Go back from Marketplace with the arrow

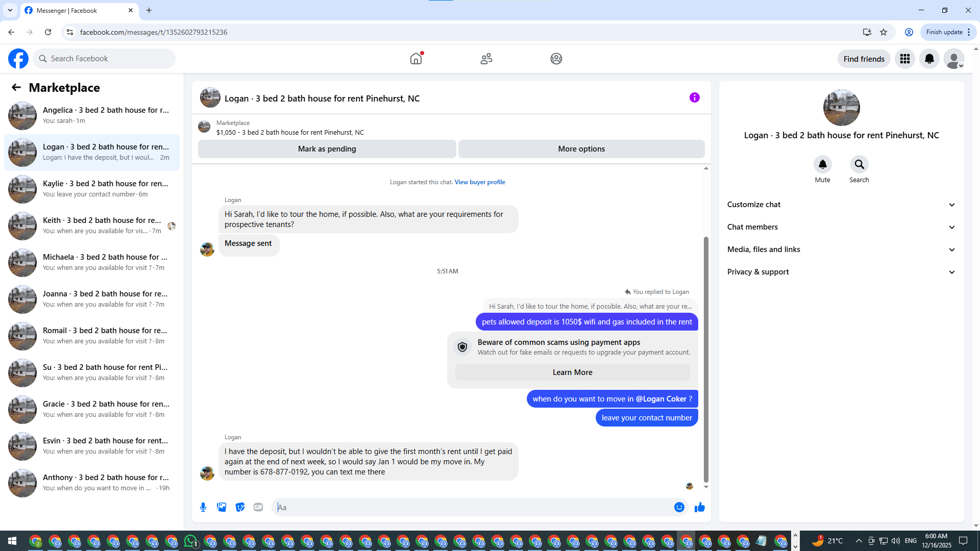tap(16, 87)
